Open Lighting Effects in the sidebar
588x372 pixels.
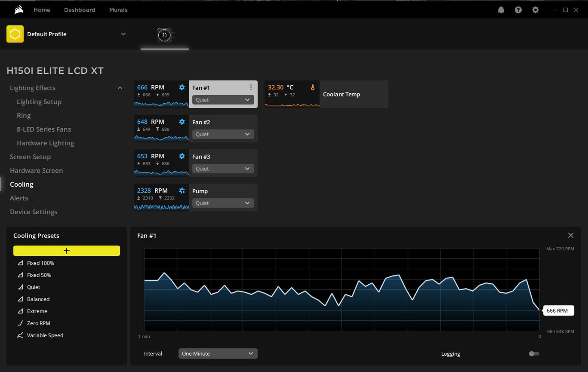coord(33,88)
